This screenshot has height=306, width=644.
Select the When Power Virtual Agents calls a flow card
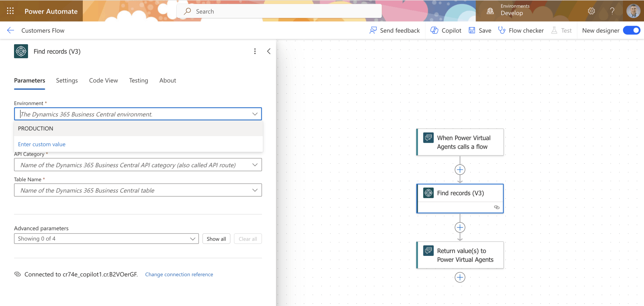[460, 142]
